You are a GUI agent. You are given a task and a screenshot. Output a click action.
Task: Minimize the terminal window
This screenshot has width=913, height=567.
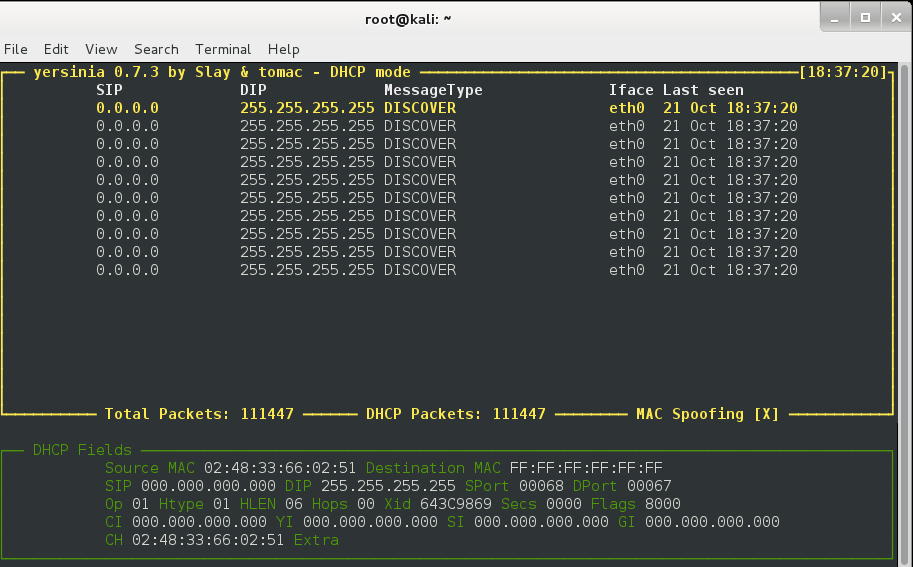pyautogui.click(x=836, y=17)
